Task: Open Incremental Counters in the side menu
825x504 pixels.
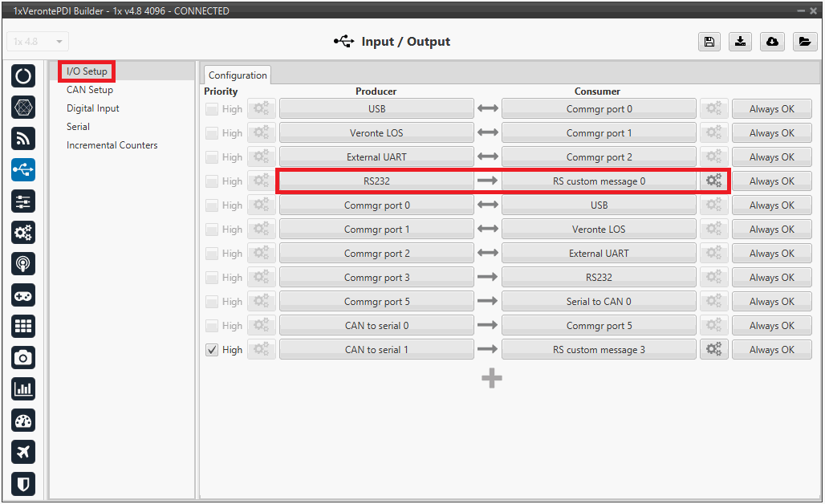Action: 112,145
